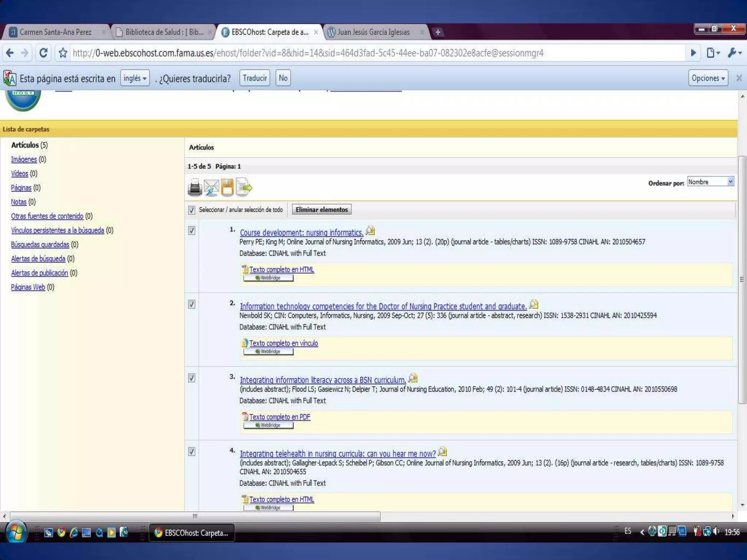Expand the Opciones dropdown in translate bar
The width and height of the screenshot is (747, 560).
pyautogui.click(x=708, y=78)
